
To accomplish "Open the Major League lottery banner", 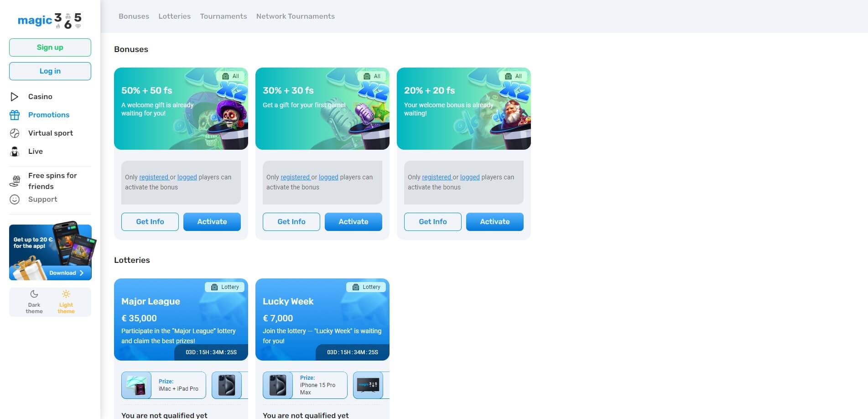I will (x=181, y=319).
